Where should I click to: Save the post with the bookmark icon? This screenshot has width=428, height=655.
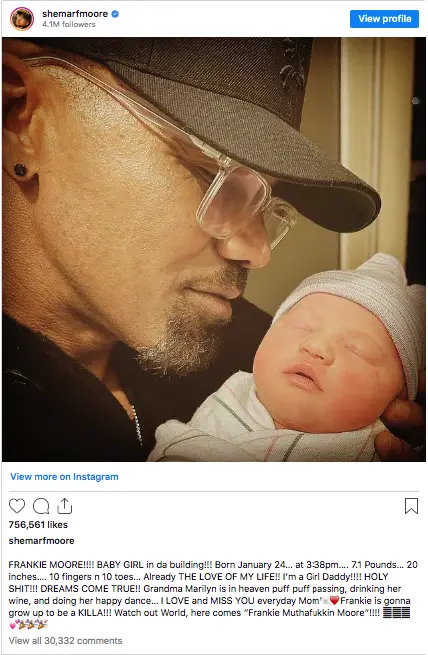(411, 506)
